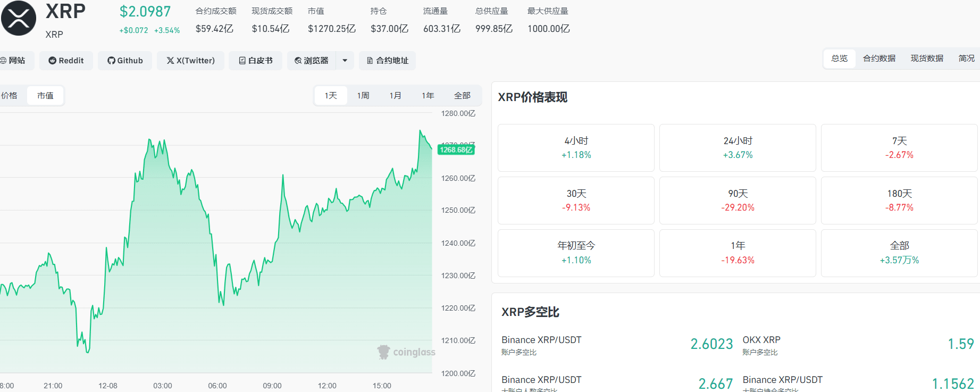The image size is (980, 392).
Task: Click the 7天 -2.67% performance card
Action: [899, 148]
